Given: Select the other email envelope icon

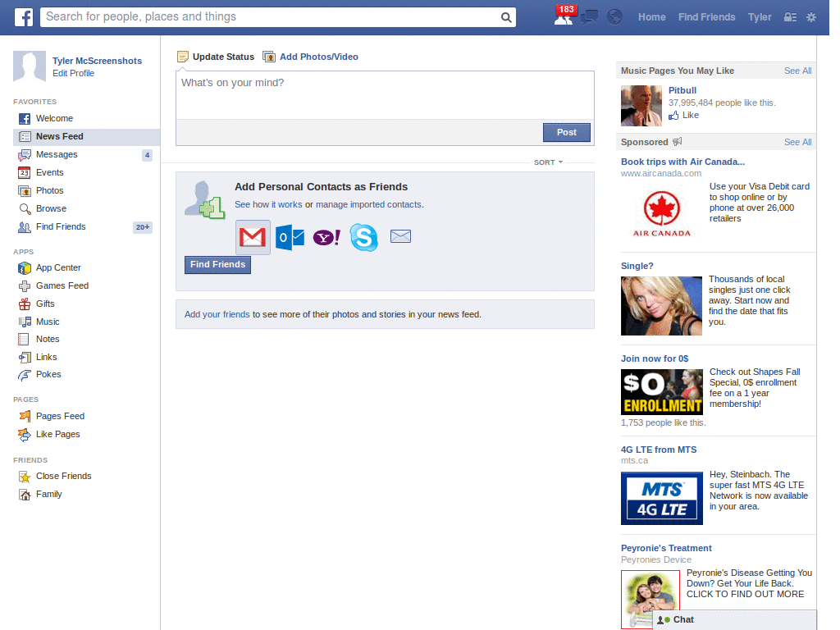Looking at the screenshot, I should [x=400, y=236].
